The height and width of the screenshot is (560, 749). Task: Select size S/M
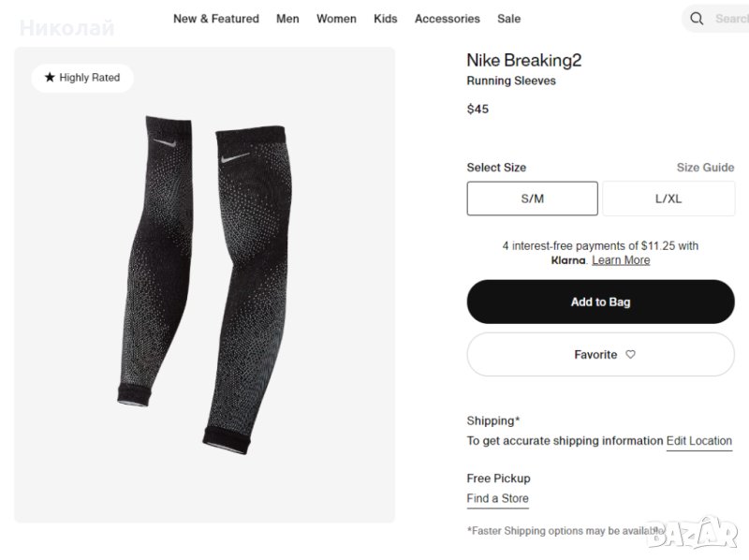click(532, 199)
